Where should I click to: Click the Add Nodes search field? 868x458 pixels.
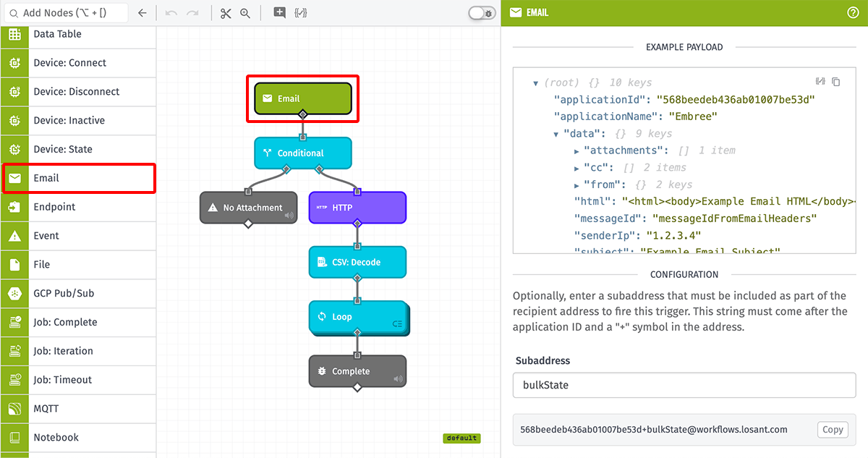[67, 13]
